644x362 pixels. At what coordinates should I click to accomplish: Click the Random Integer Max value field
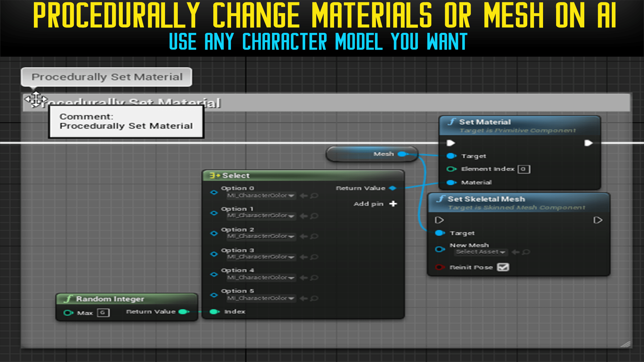point(103,313)
